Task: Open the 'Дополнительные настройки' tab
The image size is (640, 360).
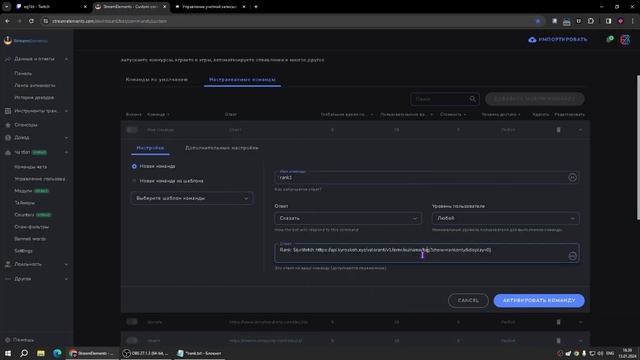Action: coord(222,148)
